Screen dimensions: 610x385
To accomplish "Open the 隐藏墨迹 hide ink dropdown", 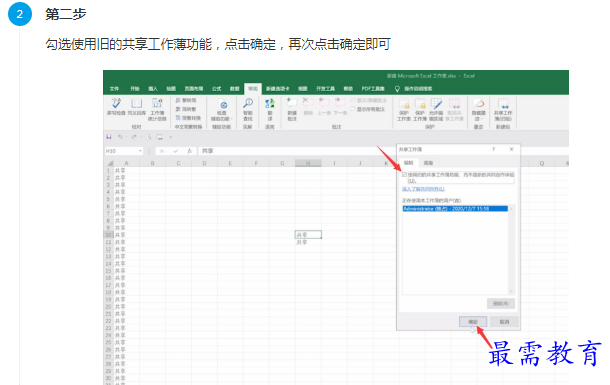I will (x=479, y=109).
